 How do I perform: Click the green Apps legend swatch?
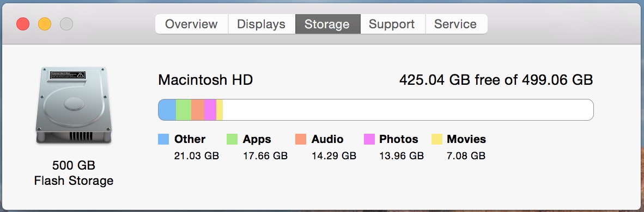coord(233,139)
